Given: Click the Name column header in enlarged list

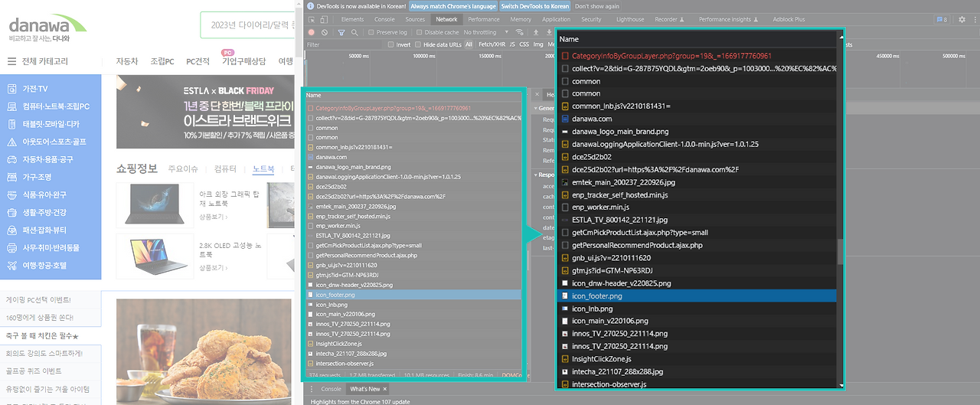Looking at the screenshot, I should [697, 39].
